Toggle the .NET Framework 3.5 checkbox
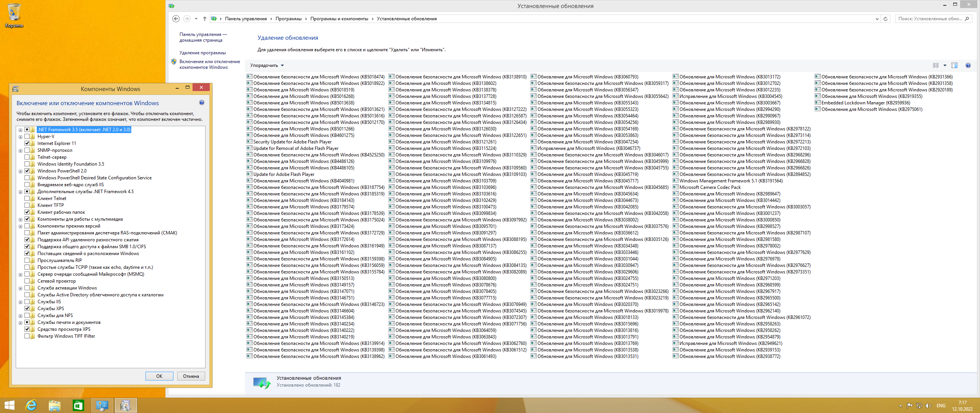The image size is (980, 413). point(27,130)
